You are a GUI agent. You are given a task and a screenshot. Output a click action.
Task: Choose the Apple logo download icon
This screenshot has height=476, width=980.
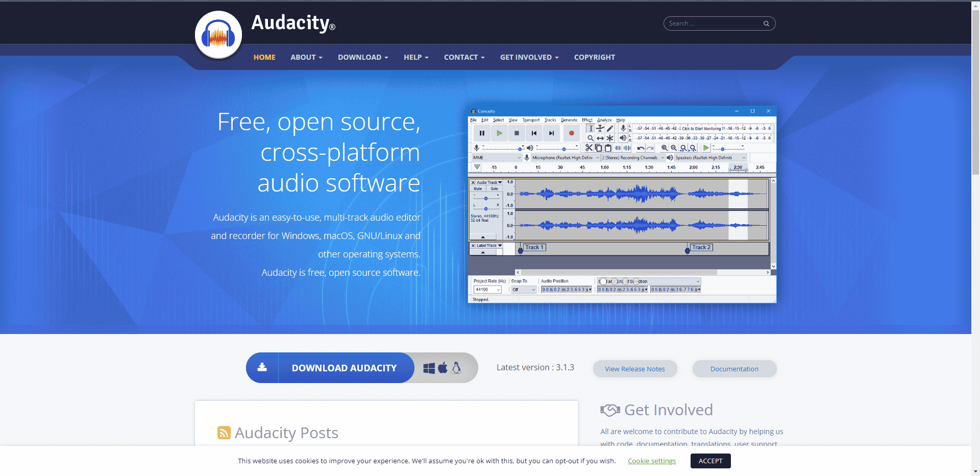(x=443, y=368)
